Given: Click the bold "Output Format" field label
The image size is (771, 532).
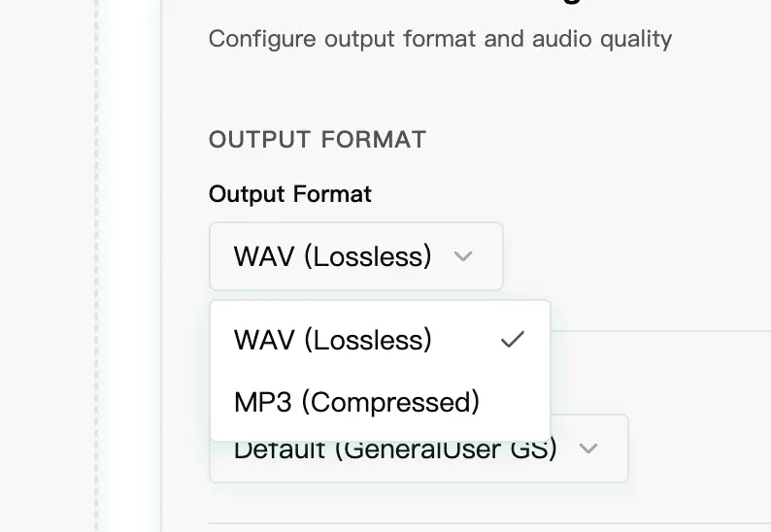Looking at the screenshot, I should tap(289, 194).
